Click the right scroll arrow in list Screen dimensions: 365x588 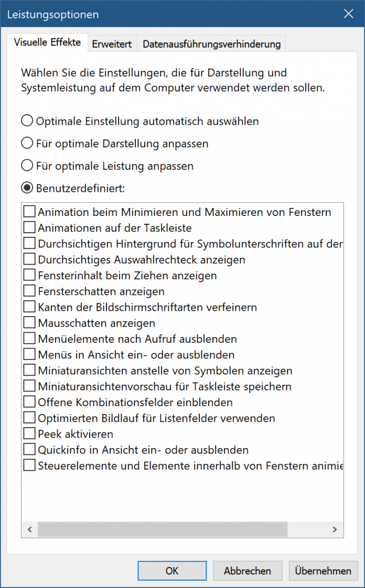(335, 530)
